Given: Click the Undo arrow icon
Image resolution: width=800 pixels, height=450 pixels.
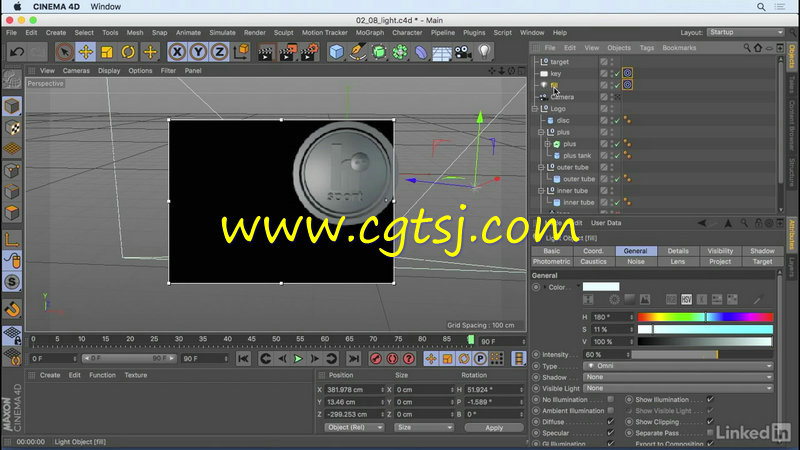Looking at the screenshot, I should 17,52.
